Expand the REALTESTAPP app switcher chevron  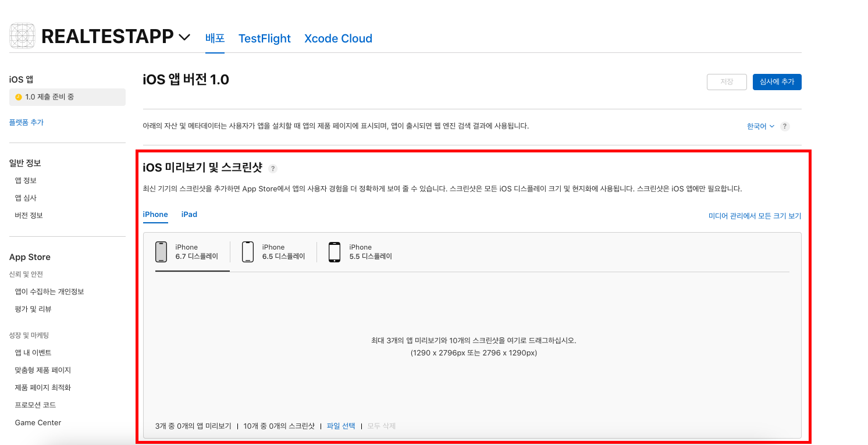(x=184, y=37)
